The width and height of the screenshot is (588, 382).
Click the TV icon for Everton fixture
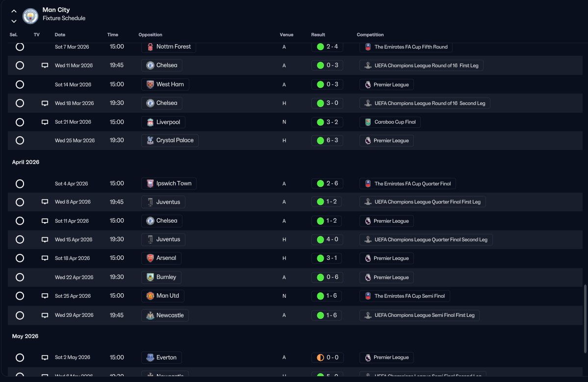(45, 357)
